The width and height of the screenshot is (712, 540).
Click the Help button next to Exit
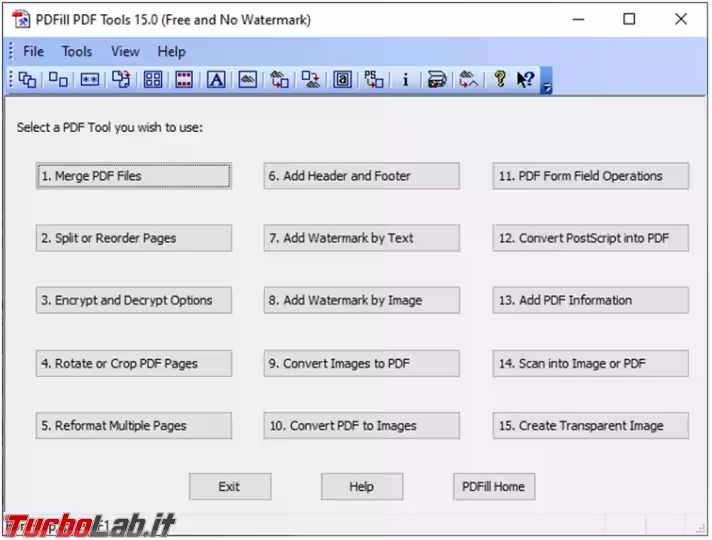(x=362, y=487)
